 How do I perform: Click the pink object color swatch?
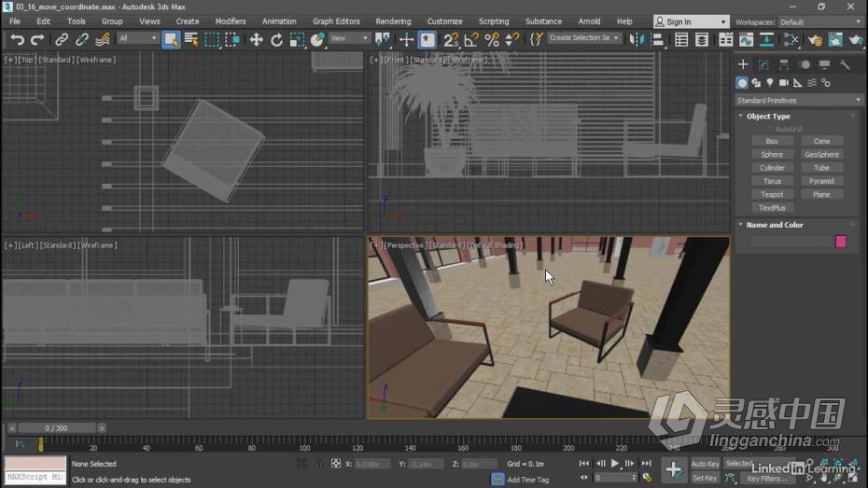pyautogui.click(x=840, y=242)
